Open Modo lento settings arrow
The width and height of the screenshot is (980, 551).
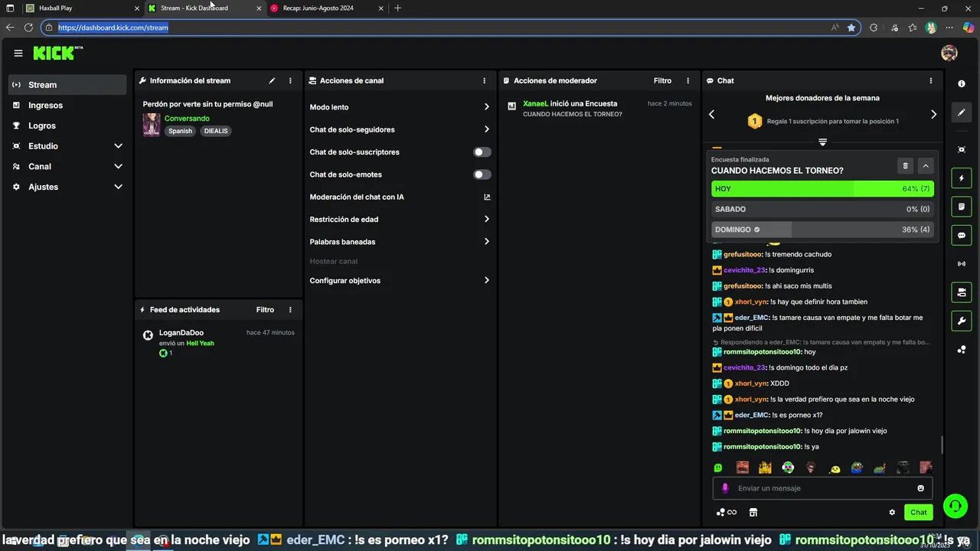tap(486, 107)
